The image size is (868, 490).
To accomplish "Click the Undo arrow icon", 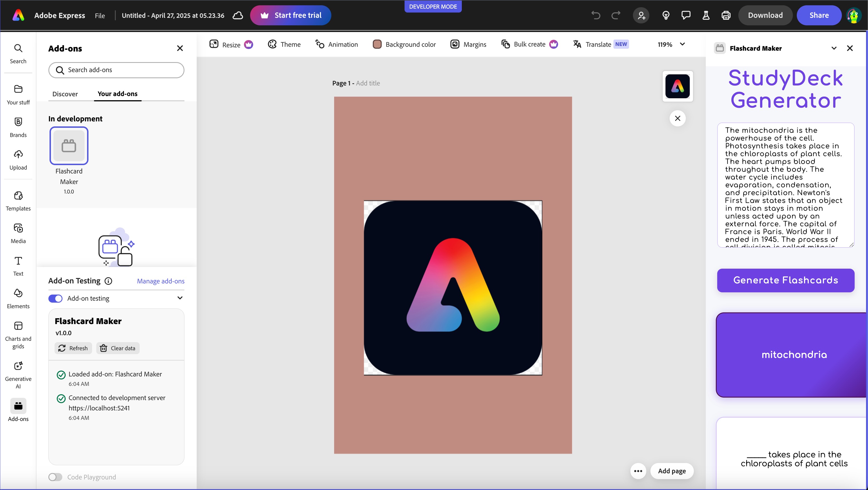I will point(595,16).
